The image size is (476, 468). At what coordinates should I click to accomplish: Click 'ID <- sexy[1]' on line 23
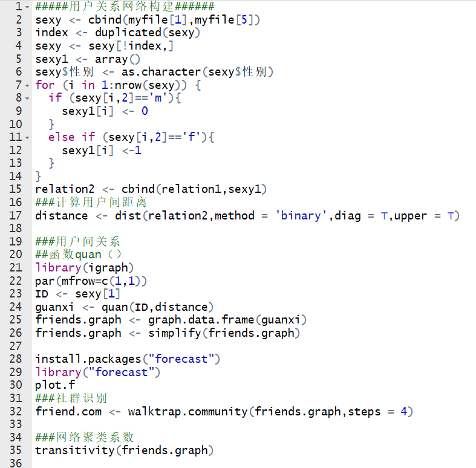point(77,294)
